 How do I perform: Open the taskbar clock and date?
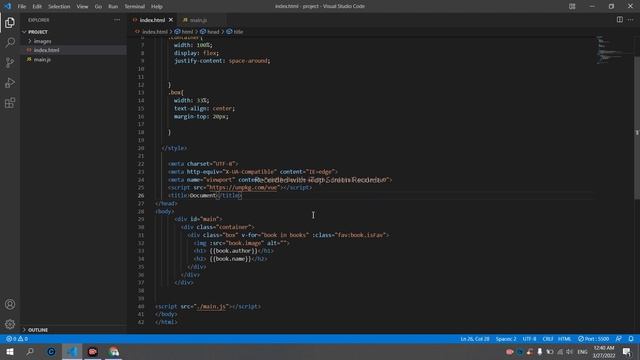[604, 351]
